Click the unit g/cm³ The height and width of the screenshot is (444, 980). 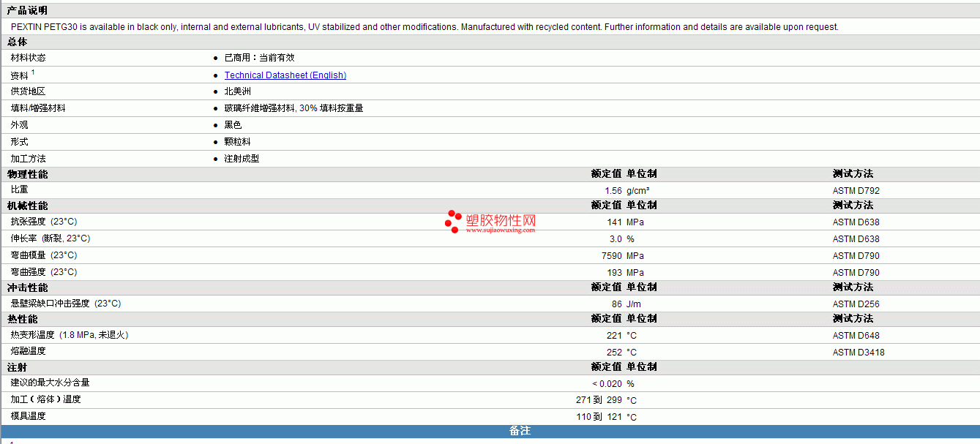[638, 191]
